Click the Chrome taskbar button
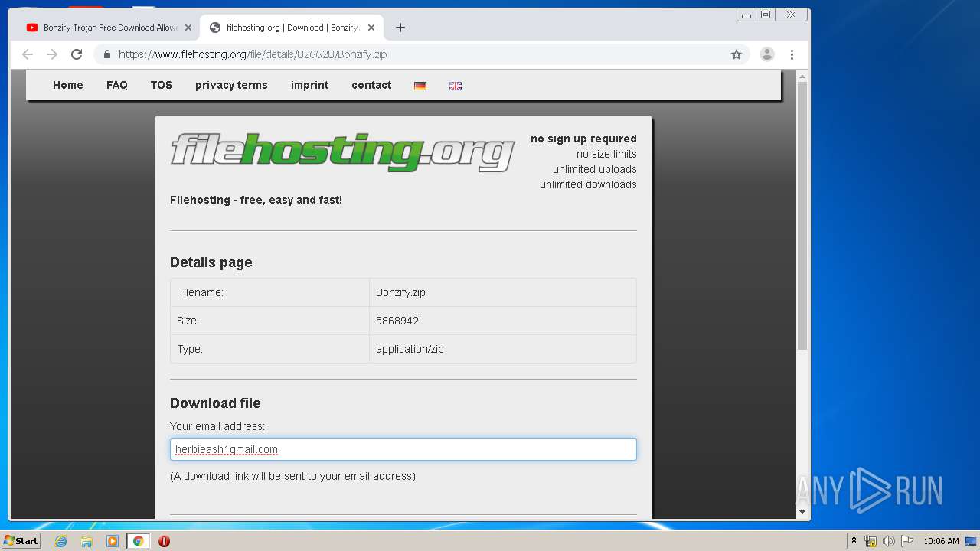This screenshot has height=551, width=980. pos(138,541)
